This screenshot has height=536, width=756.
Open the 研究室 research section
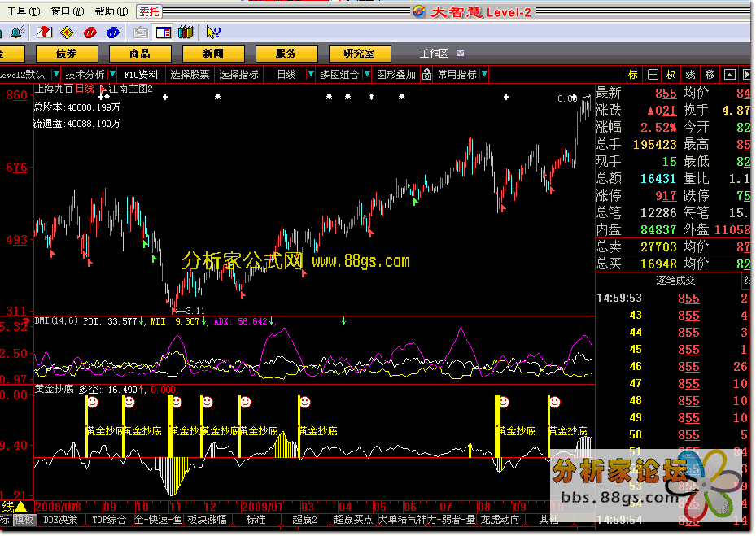[360, 54]
